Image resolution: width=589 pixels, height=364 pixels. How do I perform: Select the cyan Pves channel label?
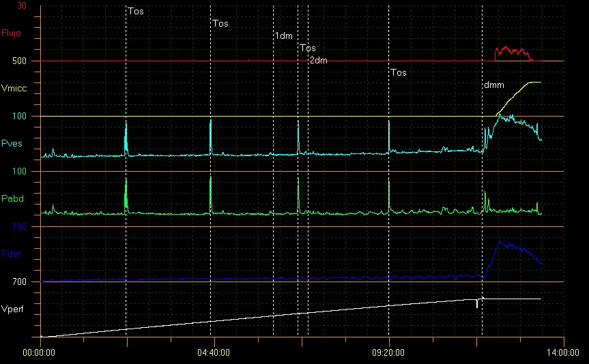12,143
